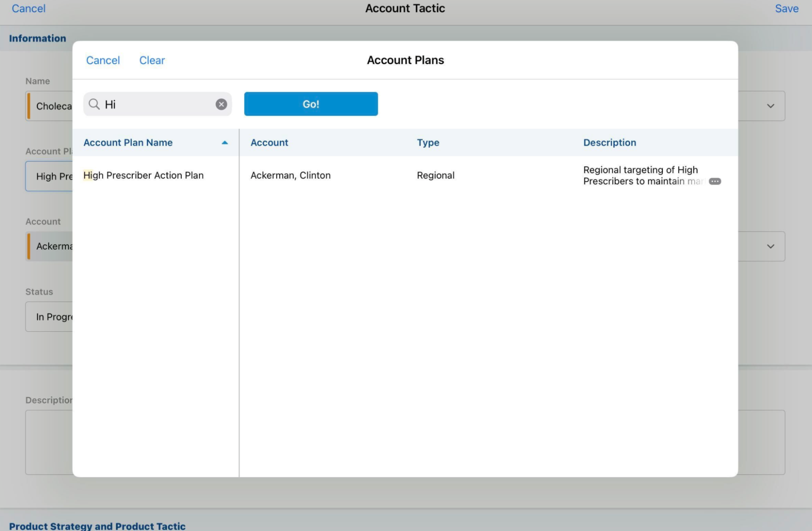Click the Regional type cell
The height and width of the screenshot is (531, 812).
[x=435, y=175]
